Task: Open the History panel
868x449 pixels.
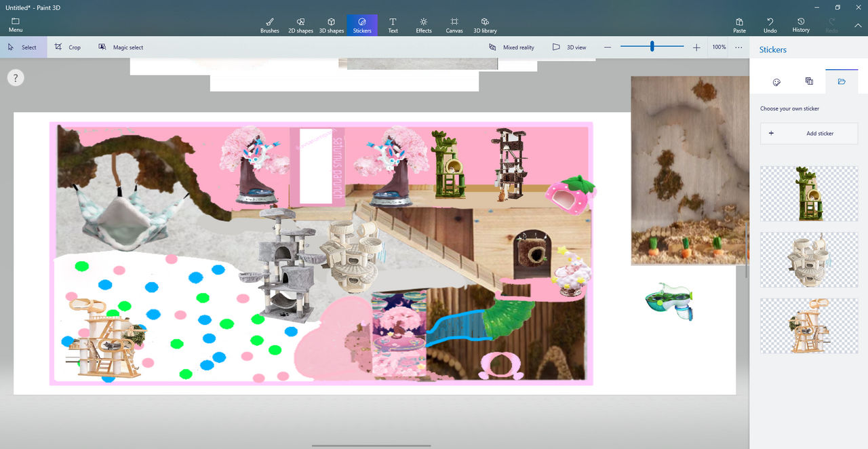Action: tap(801, 25)
